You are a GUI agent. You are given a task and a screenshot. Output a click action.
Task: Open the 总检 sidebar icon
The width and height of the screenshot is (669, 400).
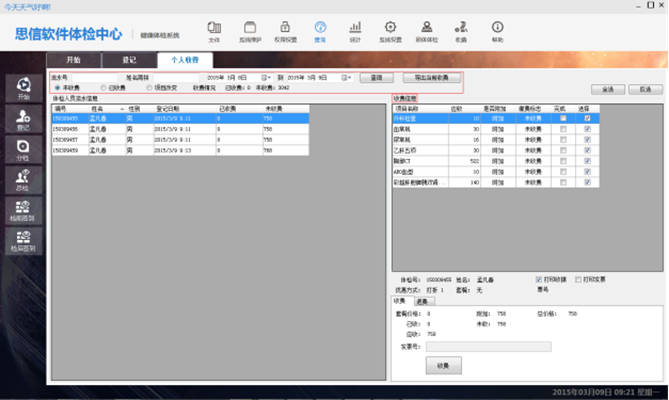(x=23, y=178)
